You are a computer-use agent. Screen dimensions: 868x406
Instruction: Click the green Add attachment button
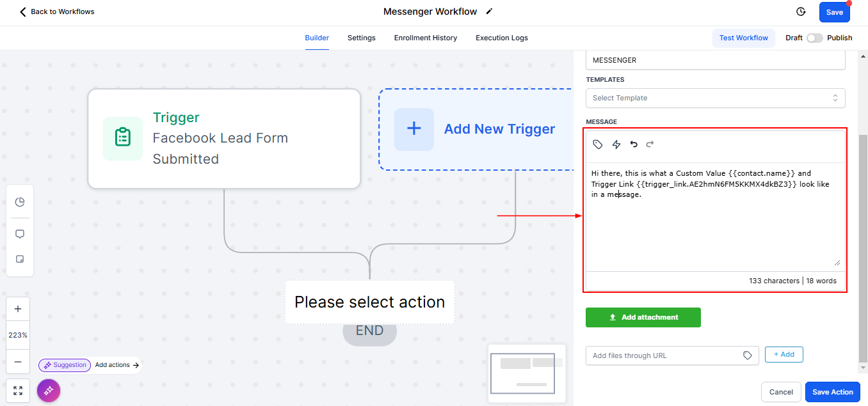pos(643,317)
